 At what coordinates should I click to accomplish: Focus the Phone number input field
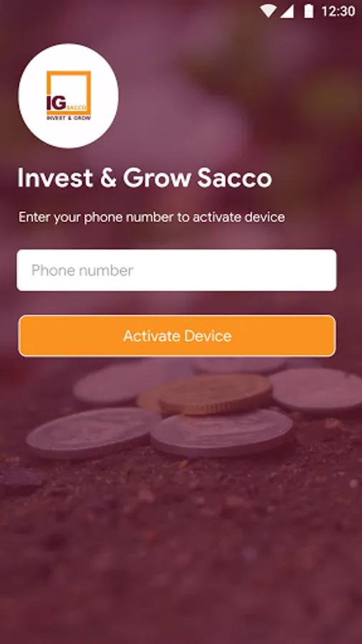pyautogui.click(x=177, y=270)
